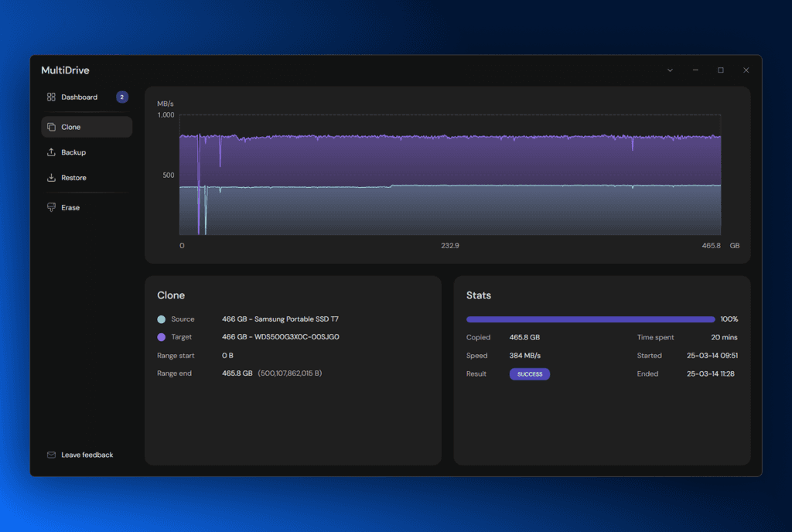Open the Erase section
The width and height of the screenshot is (792, 532).
[x=71, y=207]
